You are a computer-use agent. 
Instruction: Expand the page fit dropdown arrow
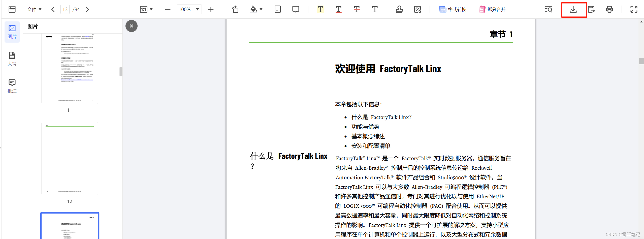pos(151,9)
